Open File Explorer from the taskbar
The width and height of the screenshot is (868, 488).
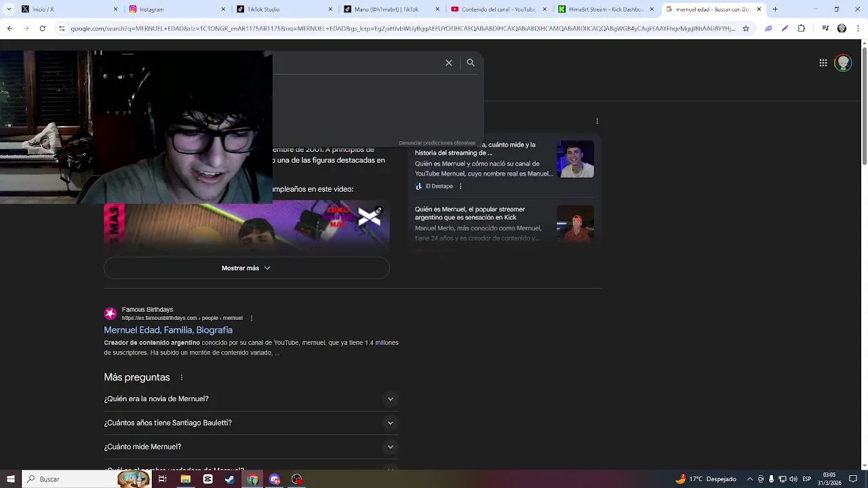click(x=185, y=479)
